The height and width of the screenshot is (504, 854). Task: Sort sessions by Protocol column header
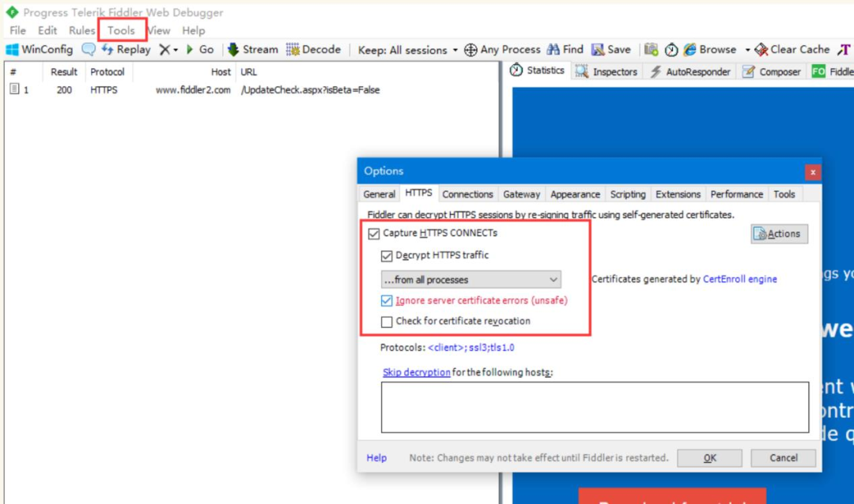108,72
